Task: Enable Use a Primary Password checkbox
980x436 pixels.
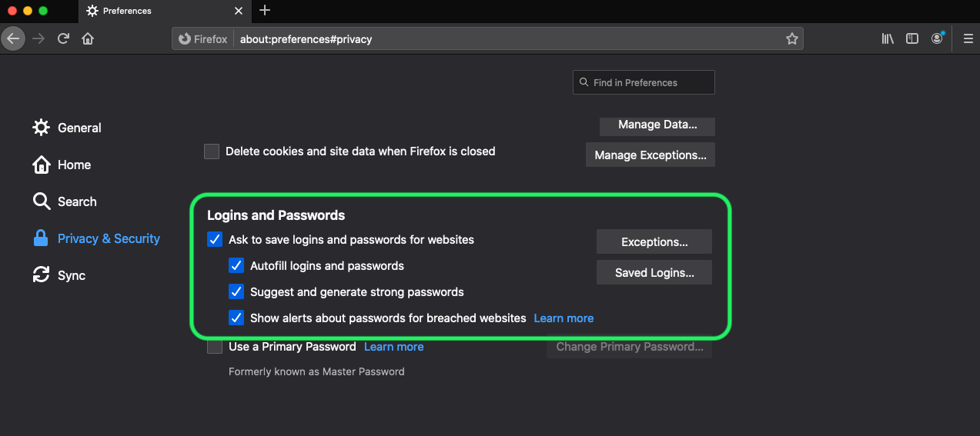Action: click(x=215, y=347)
